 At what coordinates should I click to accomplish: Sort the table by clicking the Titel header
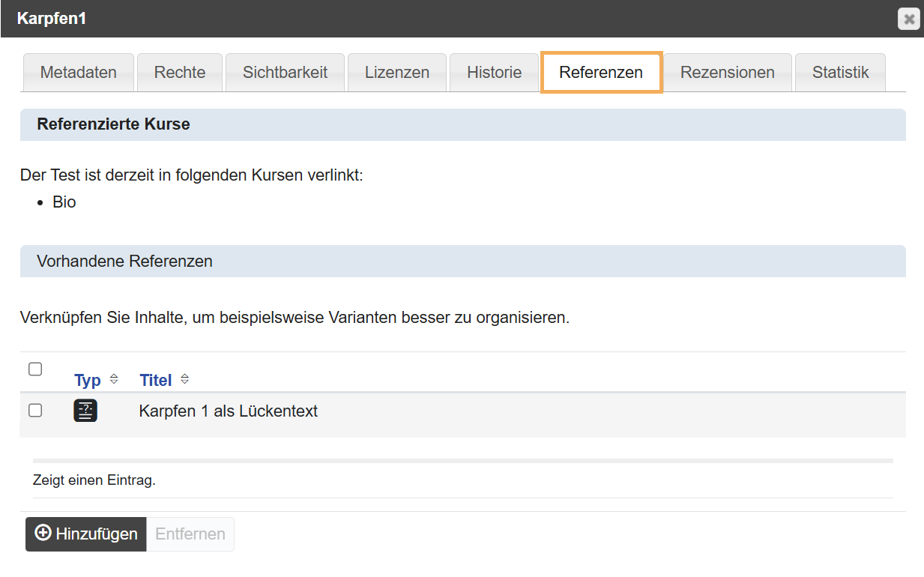(x=154, y=379)
